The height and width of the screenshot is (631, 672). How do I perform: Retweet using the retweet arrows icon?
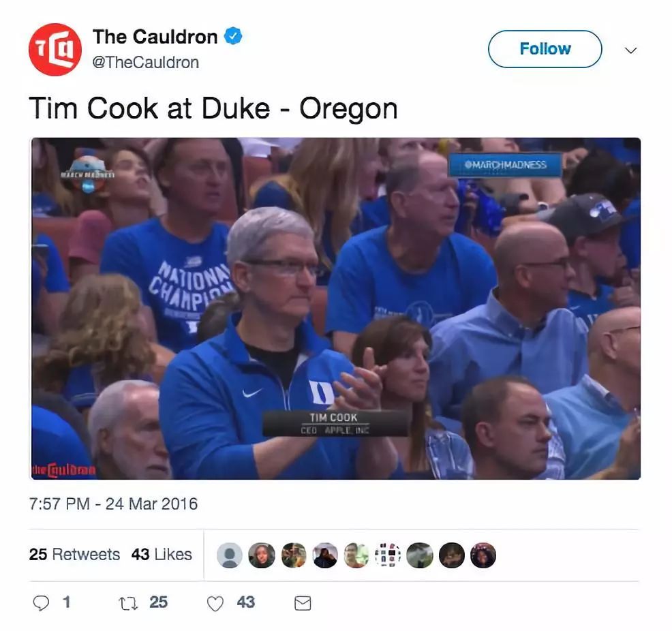pos(127,603)
